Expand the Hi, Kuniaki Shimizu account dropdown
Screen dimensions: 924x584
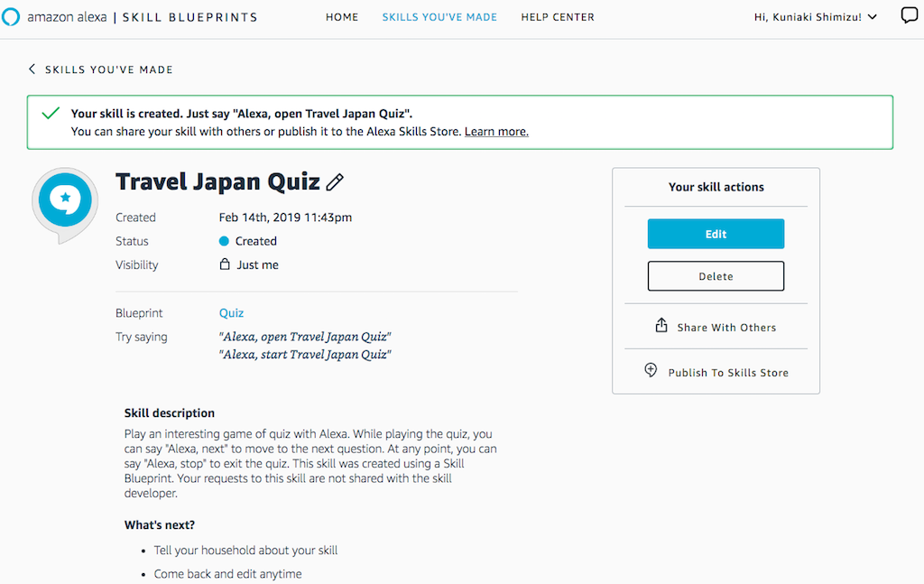pos(816,17)
